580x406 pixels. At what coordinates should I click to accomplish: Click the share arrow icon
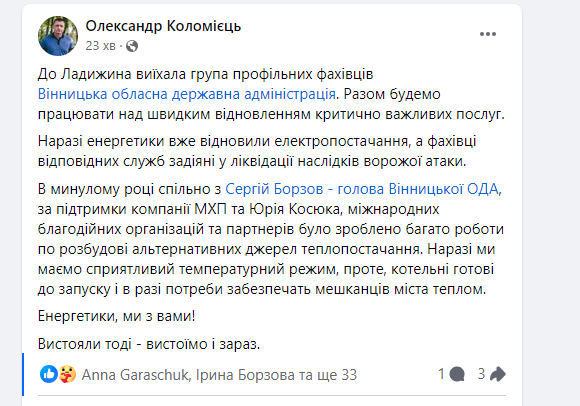coord(498,374)
